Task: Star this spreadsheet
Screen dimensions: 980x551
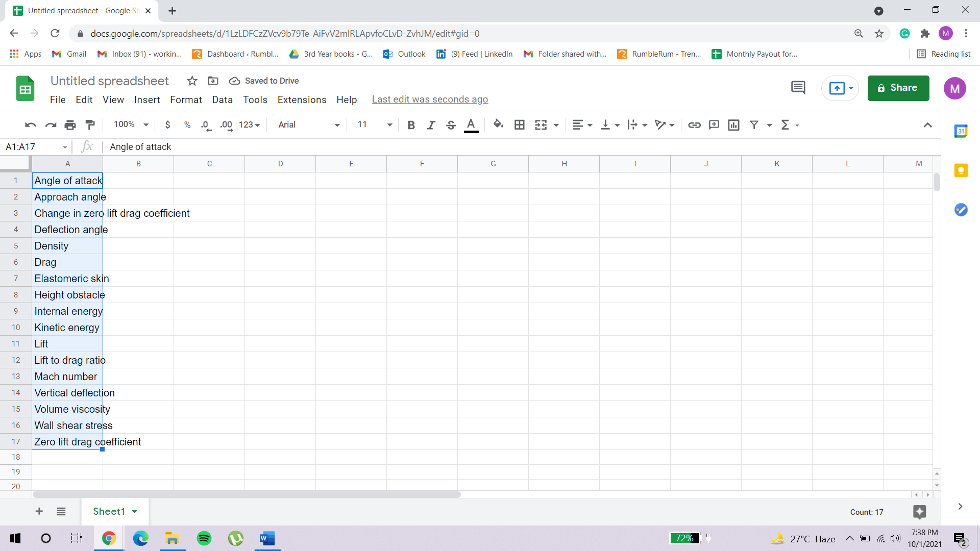Action: pos(192,81)
